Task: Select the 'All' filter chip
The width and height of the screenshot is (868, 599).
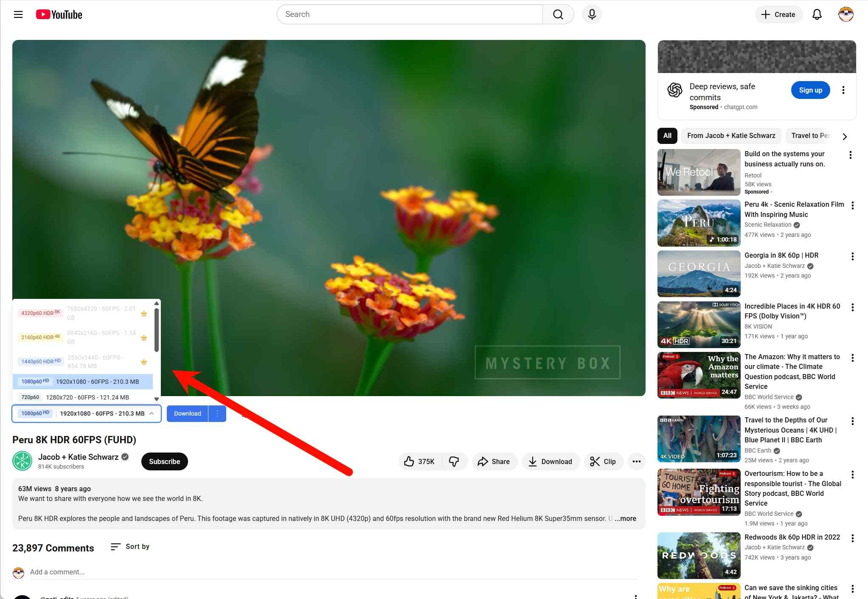Action: tap(667, 136)
